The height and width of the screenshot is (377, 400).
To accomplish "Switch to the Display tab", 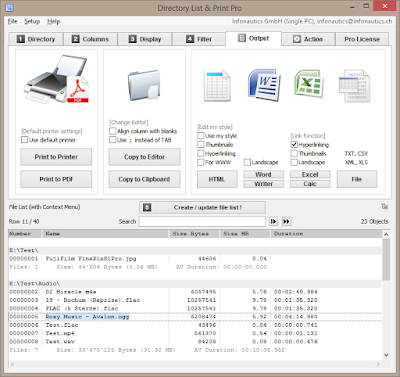I will point(145,39).
